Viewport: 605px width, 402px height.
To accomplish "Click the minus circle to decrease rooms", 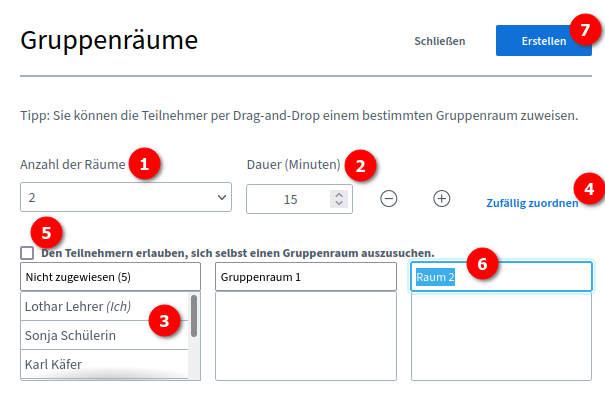I will (x=389, y=198).
